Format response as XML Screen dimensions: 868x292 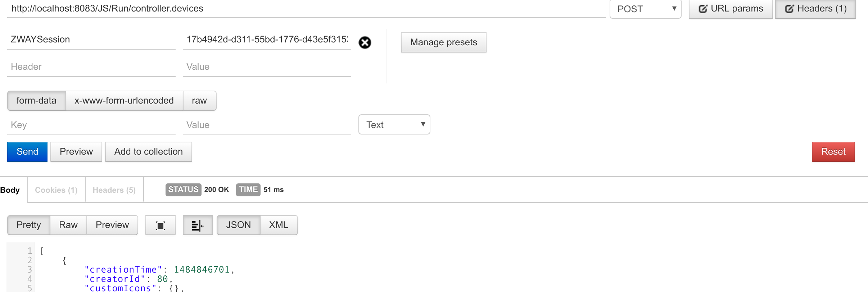279,225
